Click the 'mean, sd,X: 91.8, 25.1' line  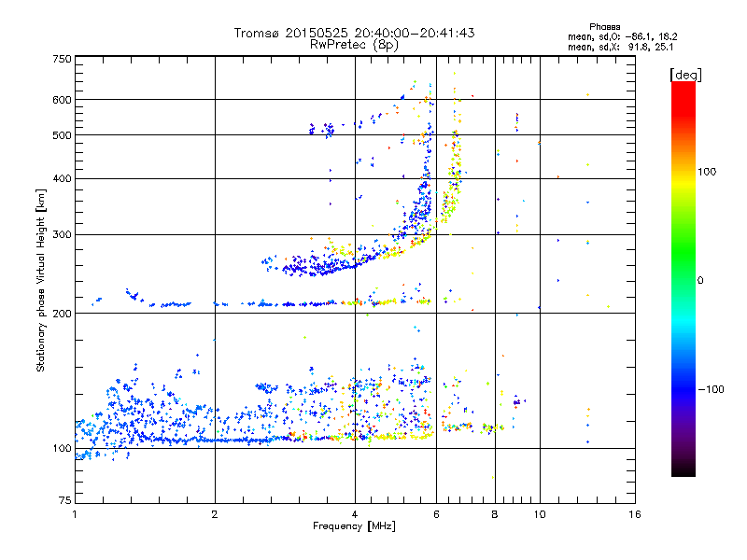point(620,47)
